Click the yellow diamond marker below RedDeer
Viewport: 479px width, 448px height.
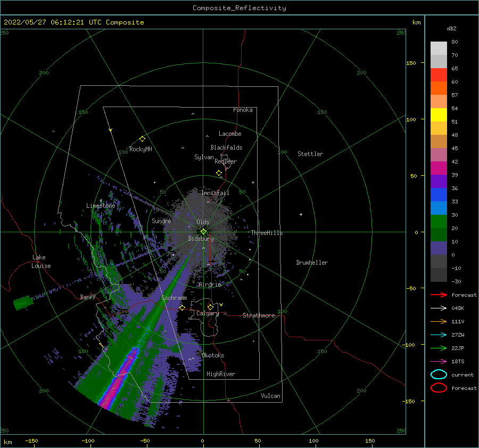(x=219, y=173)
